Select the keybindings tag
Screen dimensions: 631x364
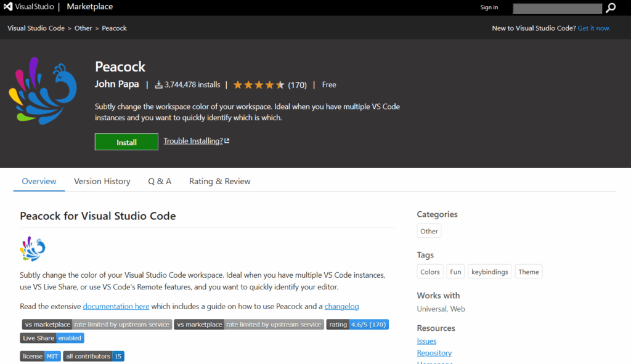(490, 272)
